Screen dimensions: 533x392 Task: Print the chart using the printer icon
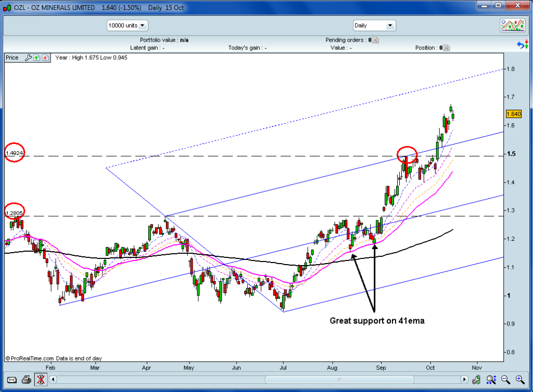pos(27,380)
